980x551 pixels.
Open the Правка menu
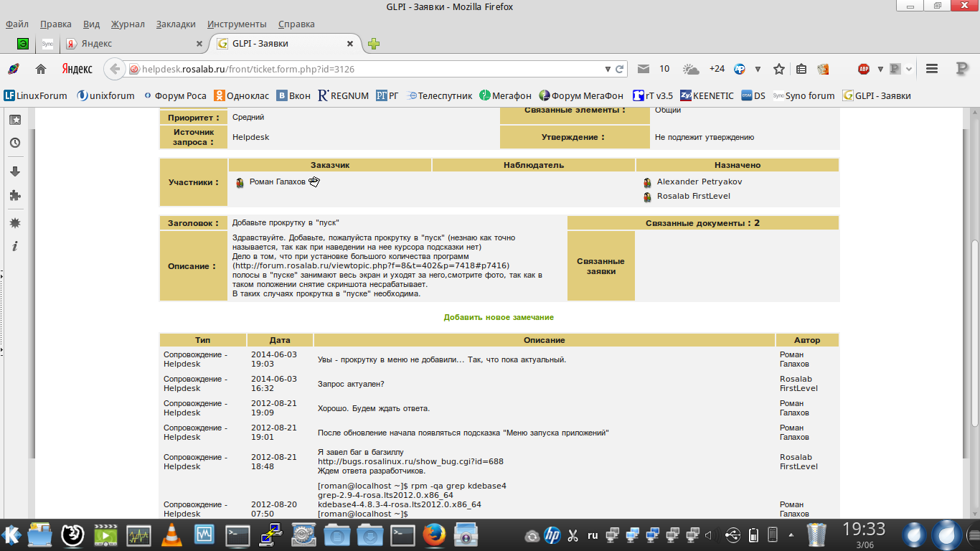56,24
